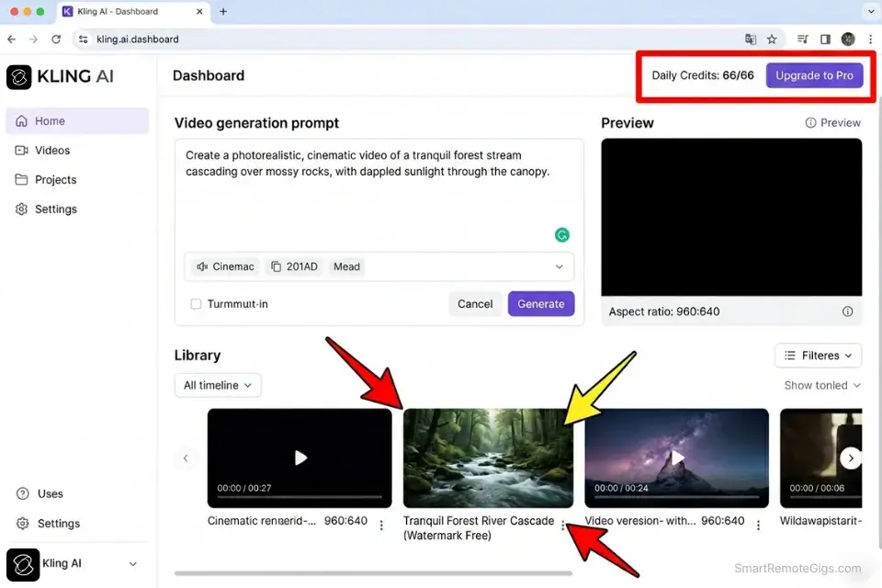Open the All timeline dropdown
The height and width of the screenshot is (588, 882).
click(x=217, y=385)
